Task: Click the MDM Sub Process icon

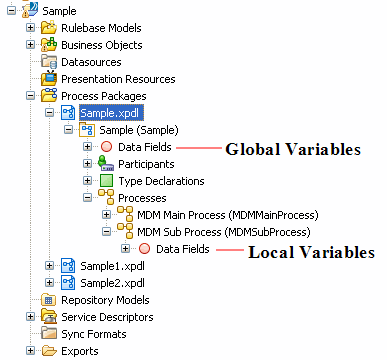Action: point(125,231)
